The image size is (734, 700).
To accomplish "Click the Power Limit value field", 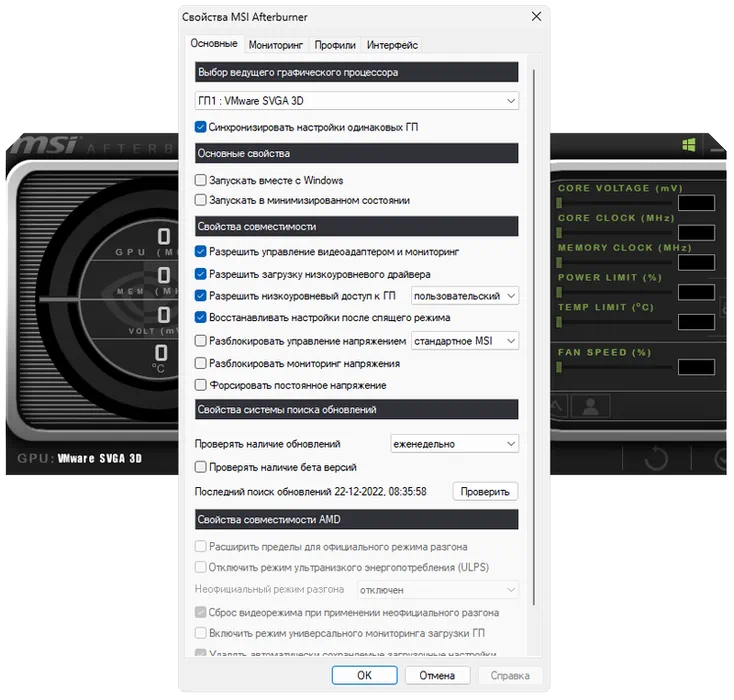I will [696, 292].
